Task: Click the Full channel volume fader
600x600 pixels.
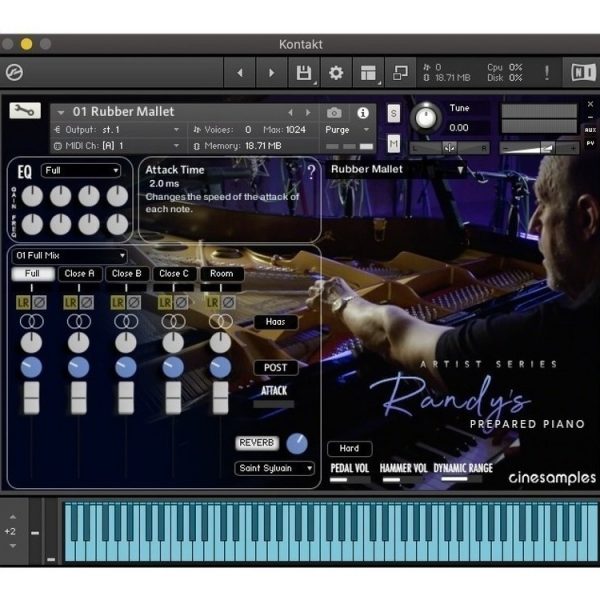Action: click(32, 398)
